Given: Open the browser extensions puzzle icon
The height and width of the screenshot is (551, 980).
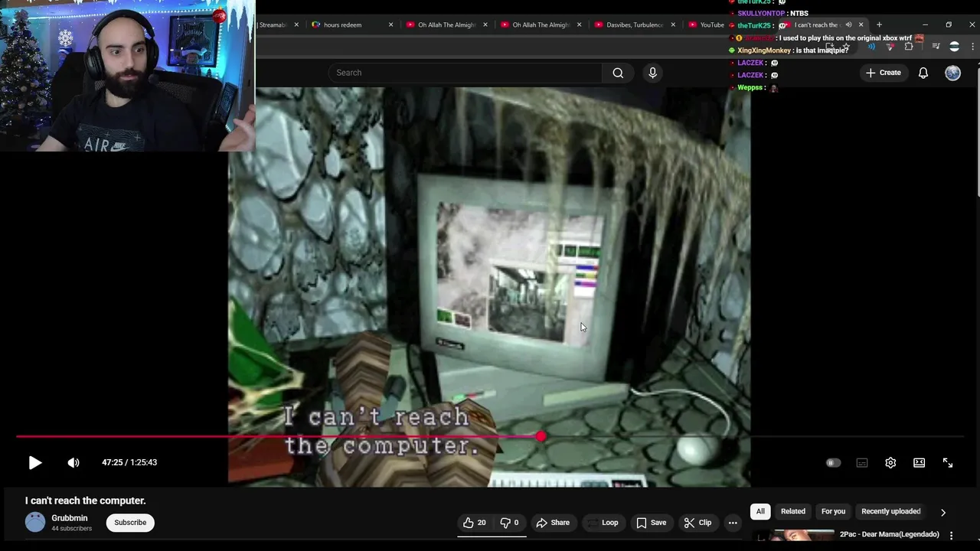Looking at the screenshot, I should click(909, 47).
